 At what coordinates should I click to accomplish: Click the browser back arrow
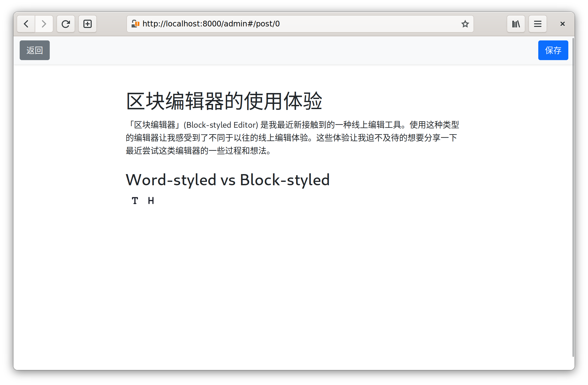(x=26, y=24)
